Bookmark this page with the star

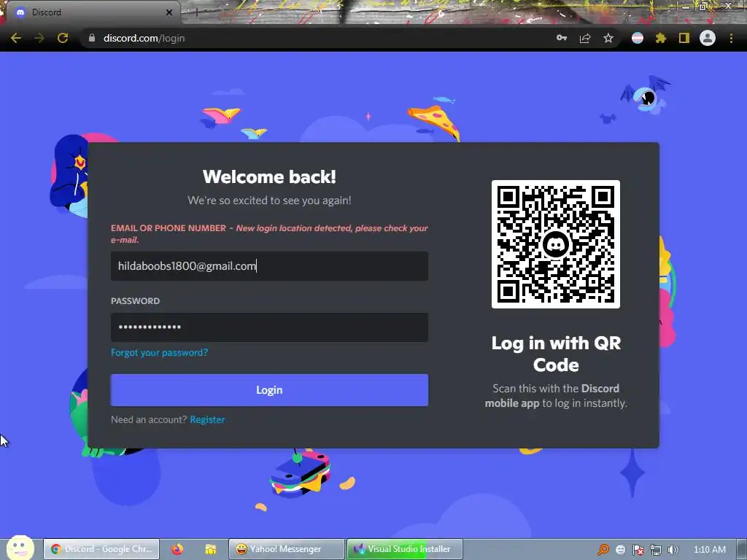click(x=608, y=38)
